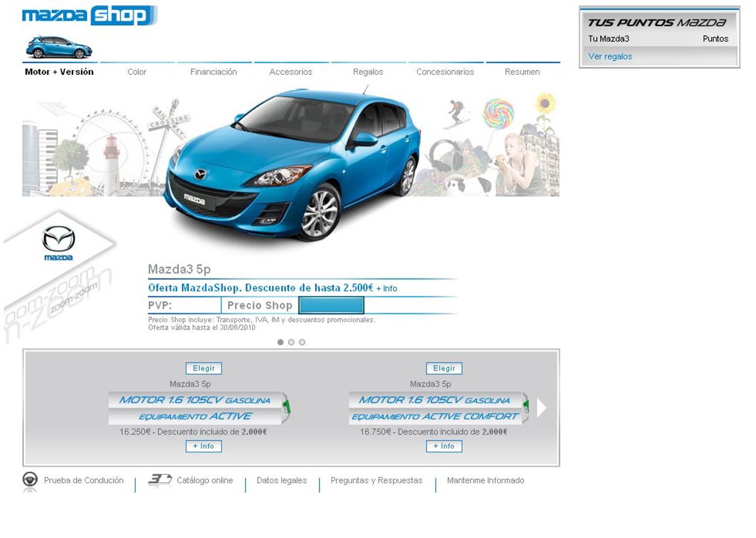Screen dimensions: 756x538
Task: Select the second carousel dot
Action: tap(291, 342)
